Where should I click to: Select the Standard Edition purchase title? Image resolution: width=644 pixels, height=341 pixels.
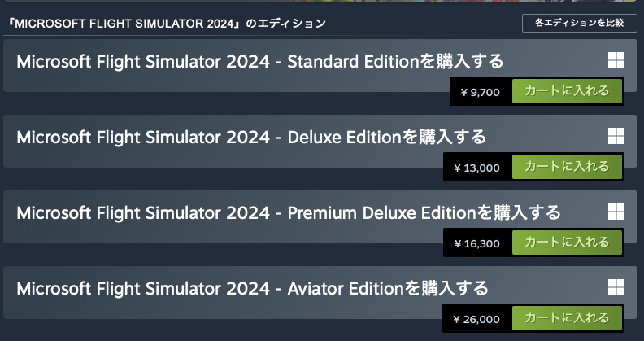[x=259, y=62]
